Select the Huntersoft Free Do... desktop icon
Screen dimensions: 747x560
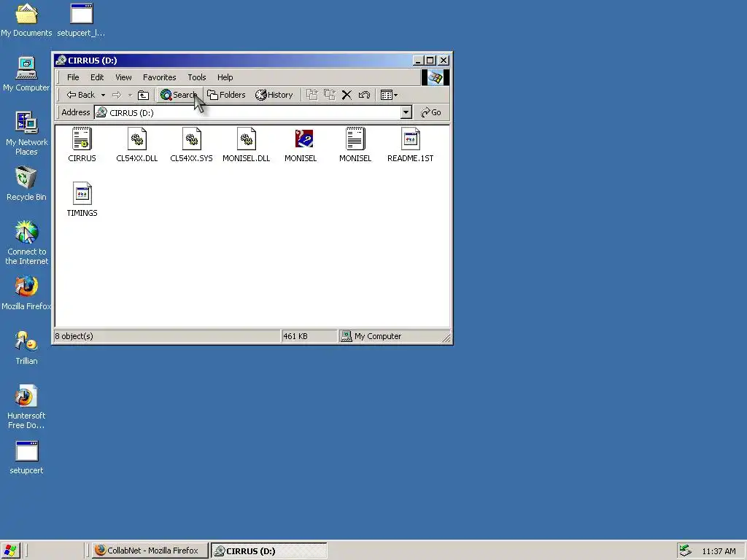click(26, 407)
